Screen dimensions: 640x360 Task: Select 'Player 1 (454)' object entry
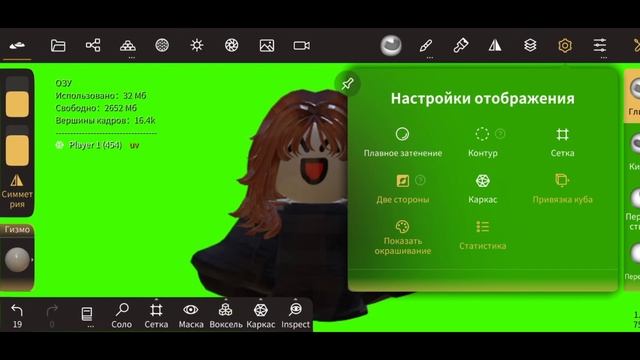(95, 145)
